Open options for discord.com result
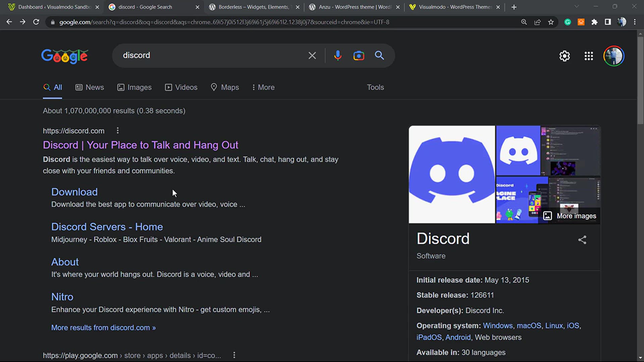This screenshot has height=362, width=644. click(117, 130)
